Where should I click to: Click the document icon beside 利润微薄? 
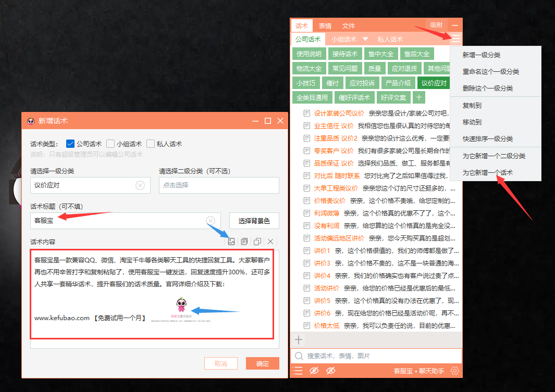coord(307,213)
